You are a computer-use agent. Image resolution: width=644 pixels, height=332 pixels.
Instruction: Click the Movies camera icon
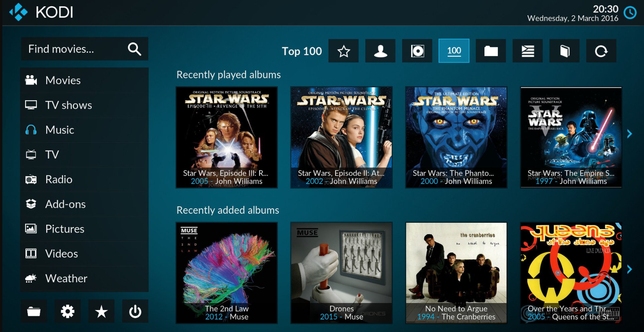pos(31,80)
